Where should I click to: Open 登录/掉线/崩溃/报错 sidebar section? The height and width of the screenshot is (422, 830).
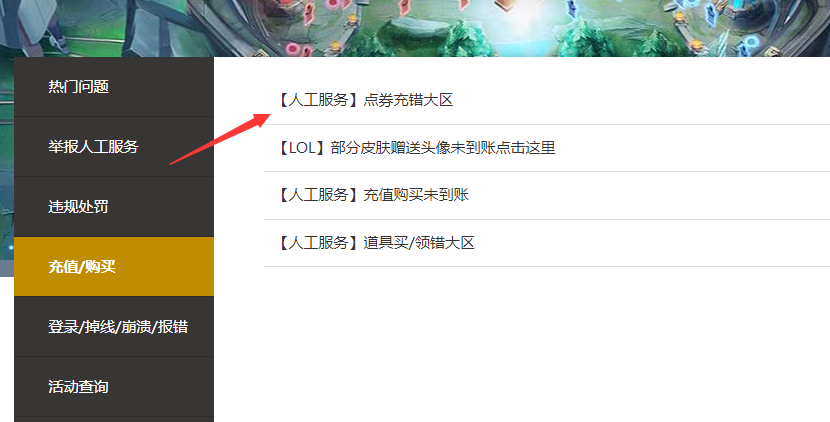pyautogui.click(x=114, y=327)
